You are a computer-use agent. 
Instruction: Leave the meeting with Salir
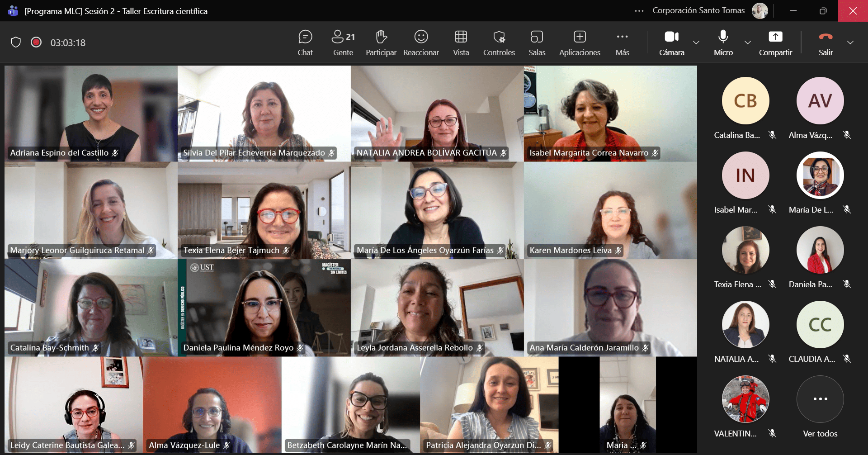coord(826,42)
